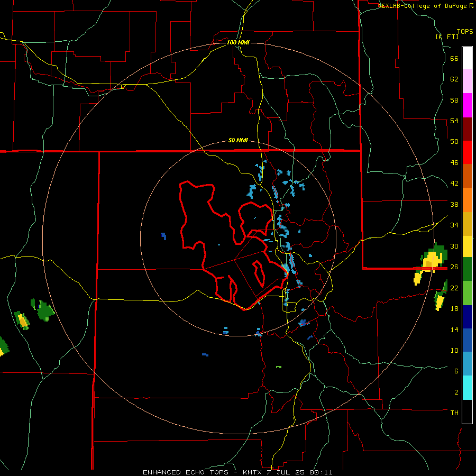Click the '34' legend value
This screenshot has width=476, height=476.
click(454, 225)
